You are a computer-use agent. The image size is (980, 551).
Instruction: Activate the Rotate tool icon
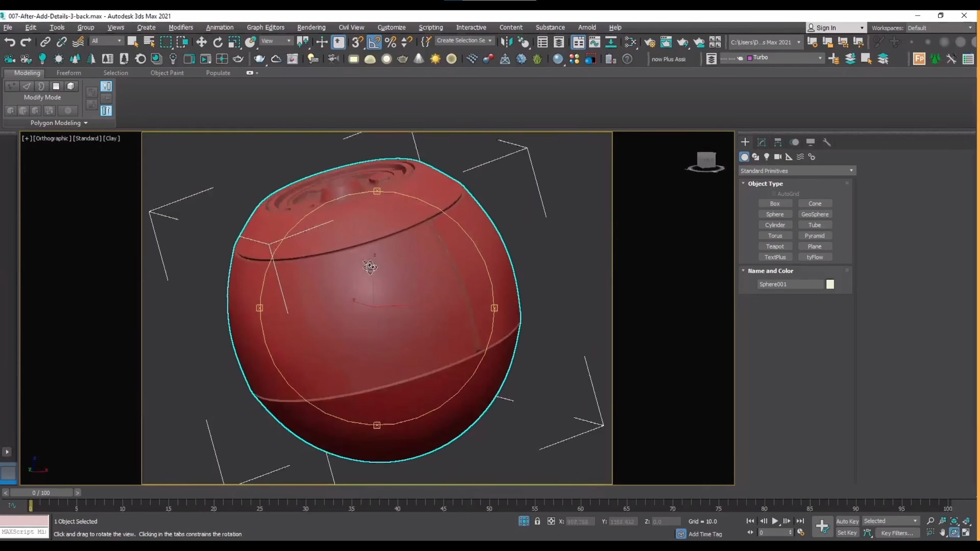tap(218, 42)
